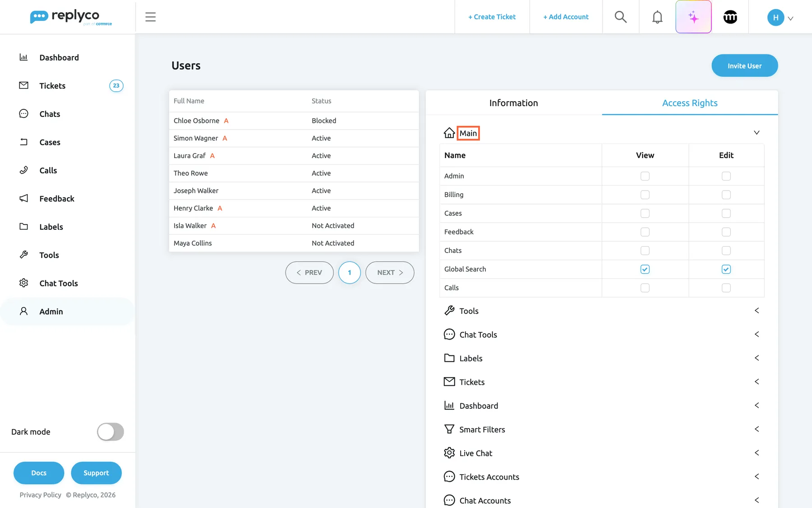Expand the Live Chat section
The image size is (812, 508).
pyautogui.click(x=757, y=453)
